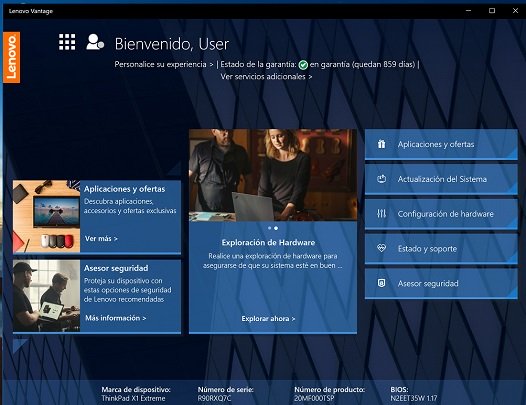Open Configuración de hardware menu button
This screenshot has height=405, width=526.
pyautogui.click(x=441, y=214)
